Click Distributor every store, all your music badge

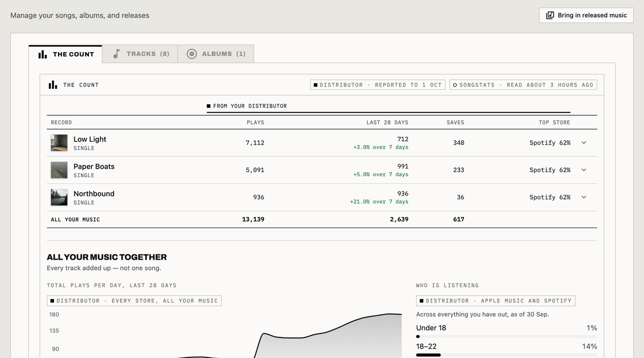click(x=134, y=301)
